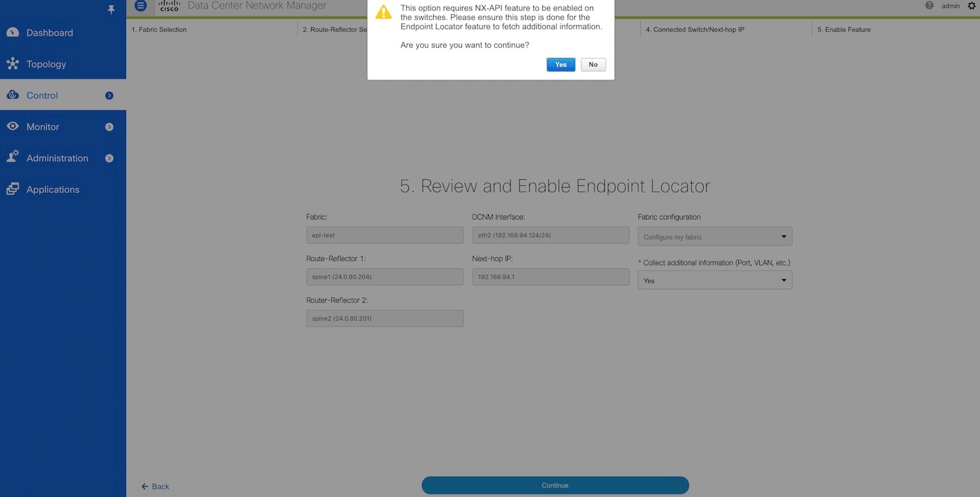
Task: Click the Dashboard gauge icon
Action: [12, 32]
